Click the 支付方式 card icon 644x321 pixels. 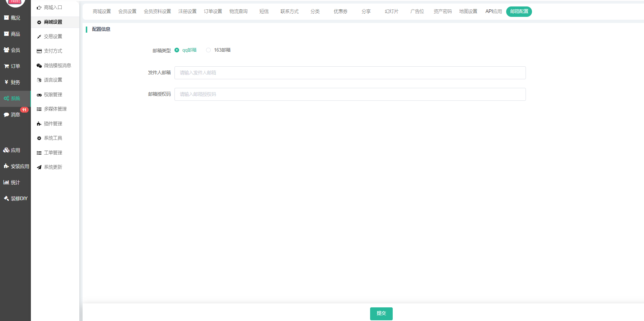pos(39,51)
